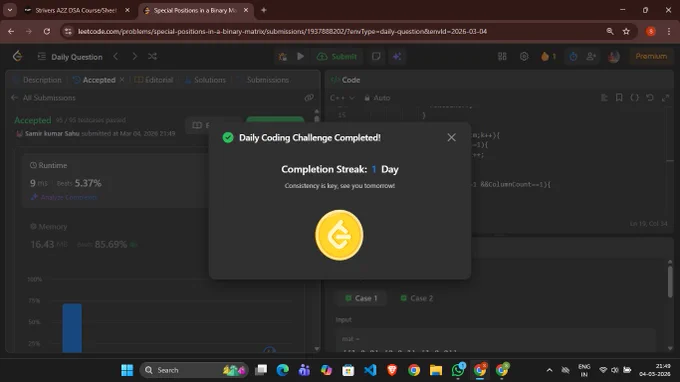Click the blue runtime distribution bar

[x=72, y=328]
